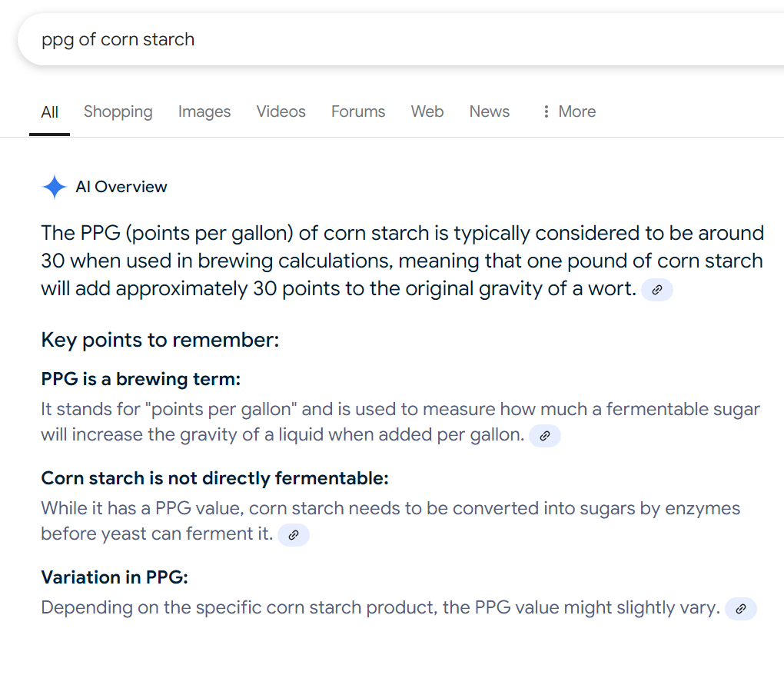Click the three-dot More icon
The width and height of the screenshot is (784, 675).
pyautogui.click(x=546, y=111)
